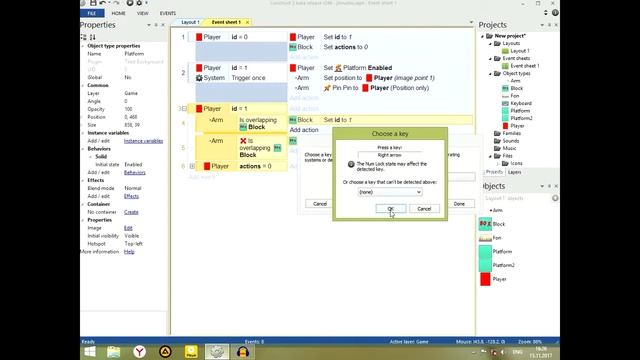
Task: Open Yandex browser from the taskbar
Action: tap(140, 352)
